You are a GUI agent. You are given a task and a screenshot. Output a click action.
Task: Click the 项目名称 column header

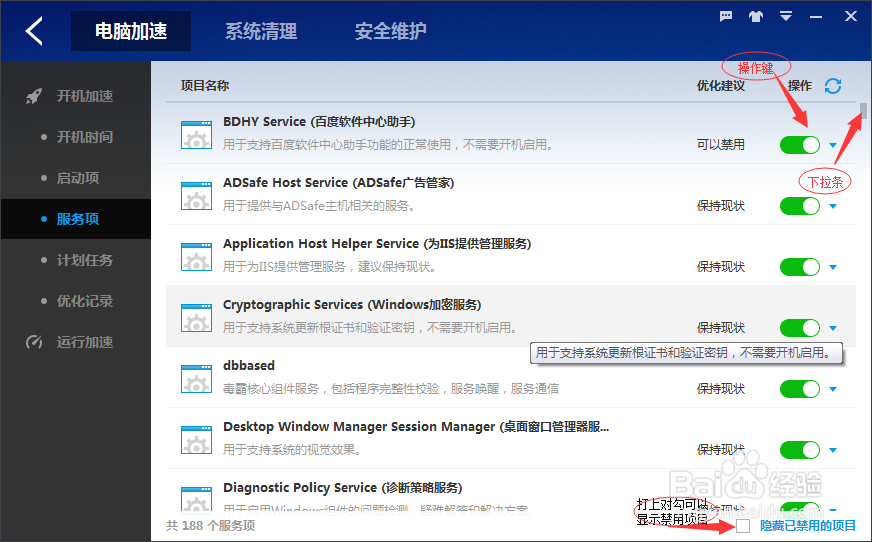coord(205,86)
